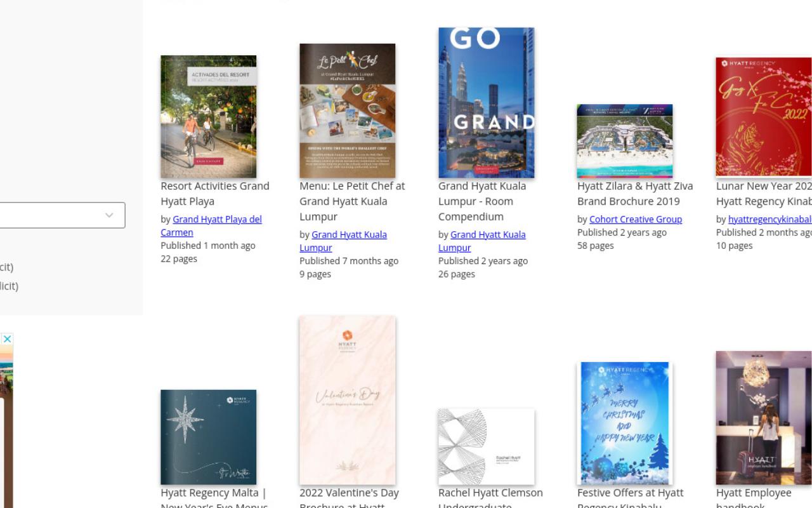Open the GO GRAND Room Compendium cover
Screen dimensions: 812x508
click(x=486, y=102)
